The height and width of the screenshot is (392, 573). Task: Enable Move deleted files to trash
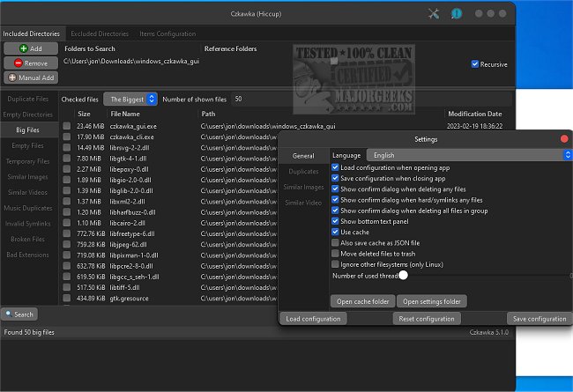[x=335, y=253]
